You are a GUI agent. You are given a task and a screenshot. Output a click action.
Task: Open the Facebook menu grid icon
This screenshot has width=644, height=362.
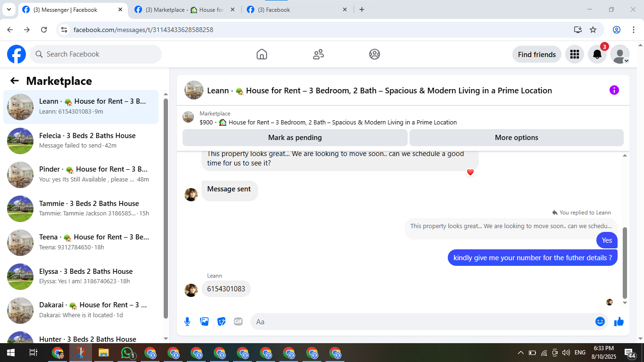[574, 54]
